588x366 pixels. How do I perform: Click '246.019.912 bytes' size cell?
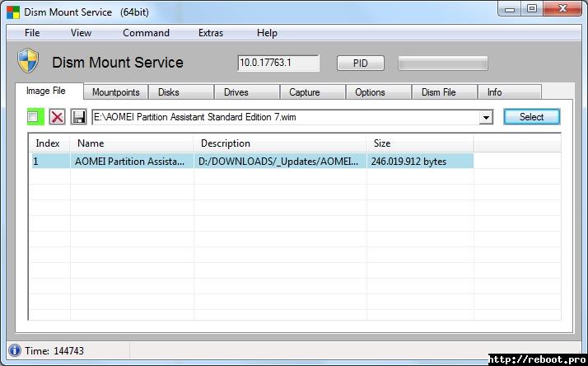point(420,161)
